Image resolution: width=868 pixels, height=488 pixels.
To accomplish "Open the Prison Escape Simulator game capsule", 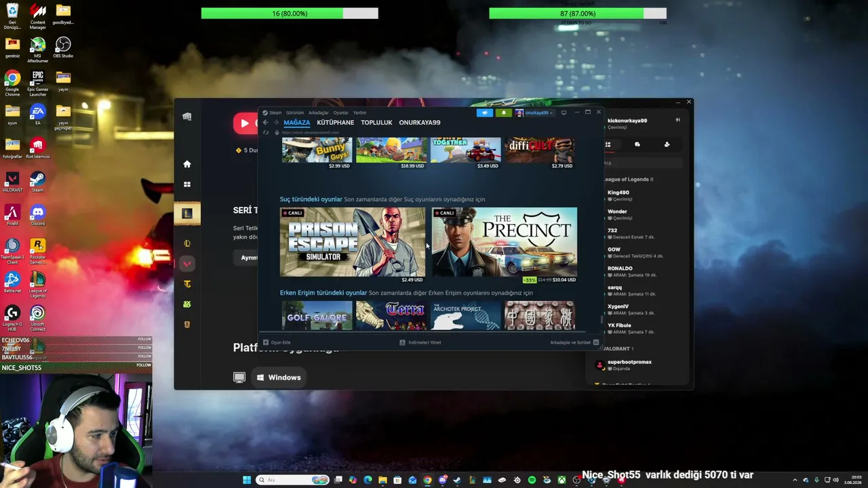I will pyautogui.click(x=353, y=242).
